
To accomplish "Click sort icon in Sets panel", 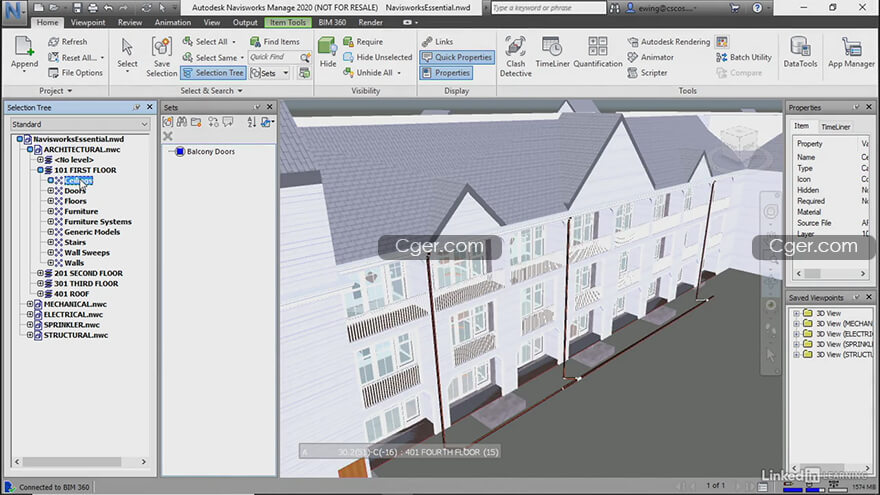I will point(251,122).
